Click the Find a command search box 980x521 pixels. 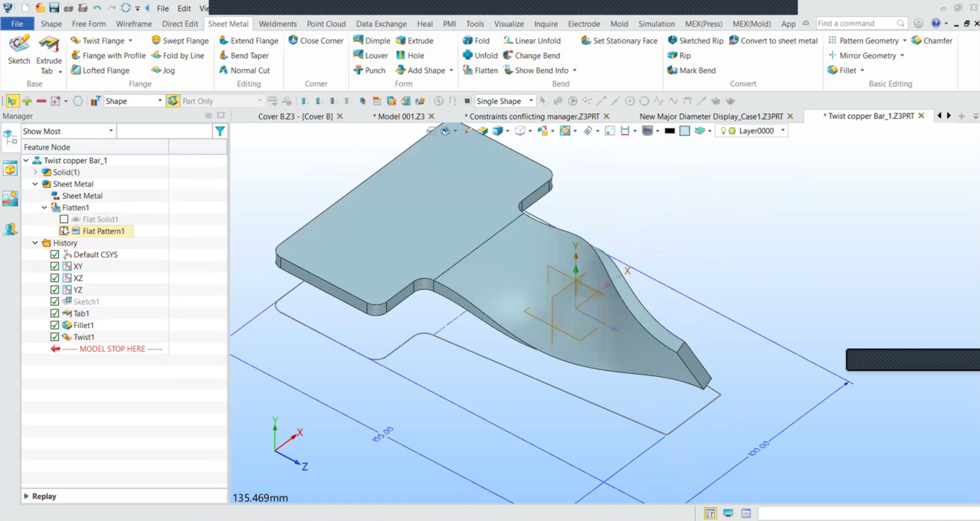[x=856, y=24]
